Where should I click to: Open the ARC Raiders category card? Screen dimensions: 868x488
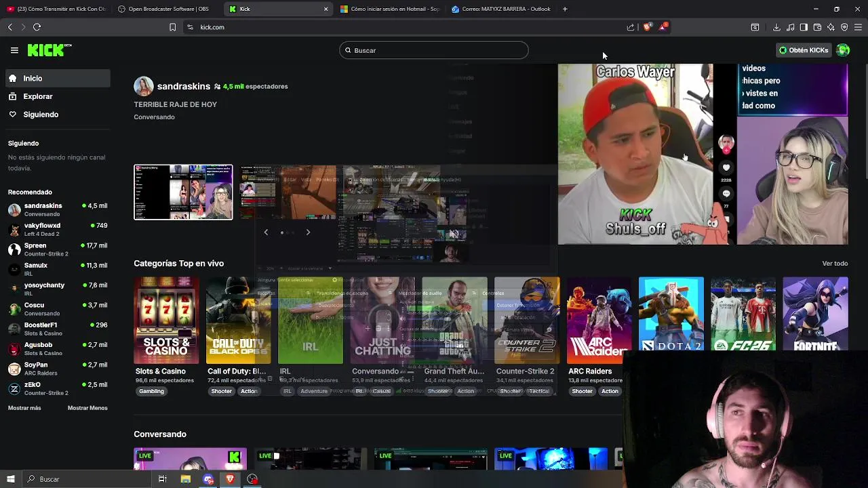(599, 321)
